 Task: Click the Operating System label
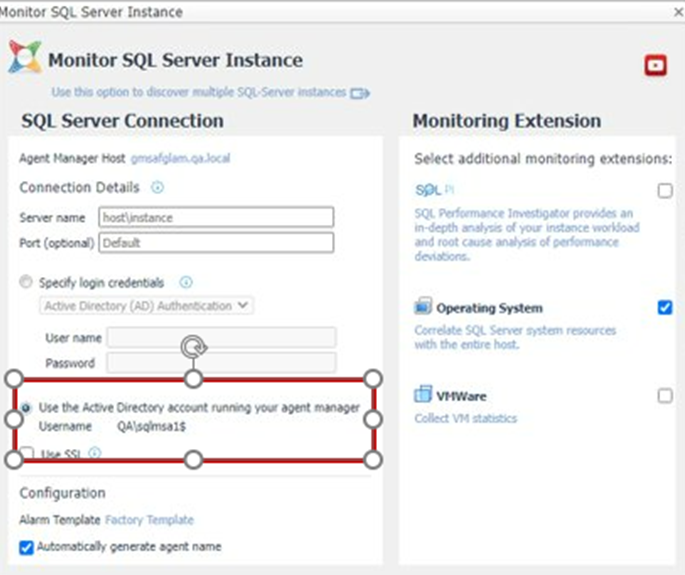489,308
